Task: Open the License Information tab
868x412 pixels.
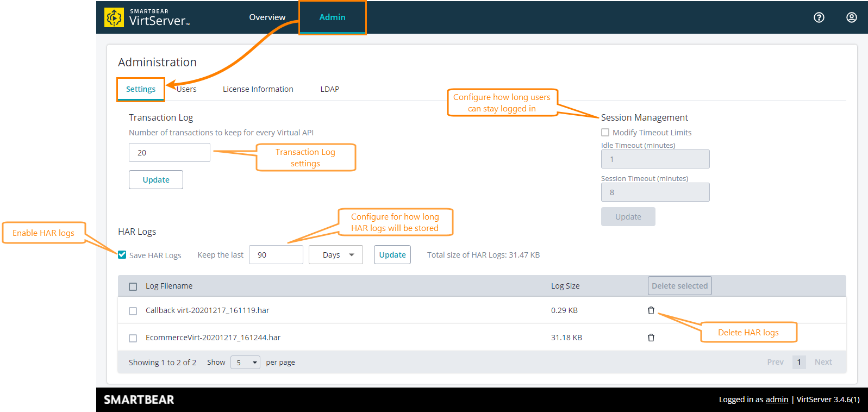Action: (258, 89)
